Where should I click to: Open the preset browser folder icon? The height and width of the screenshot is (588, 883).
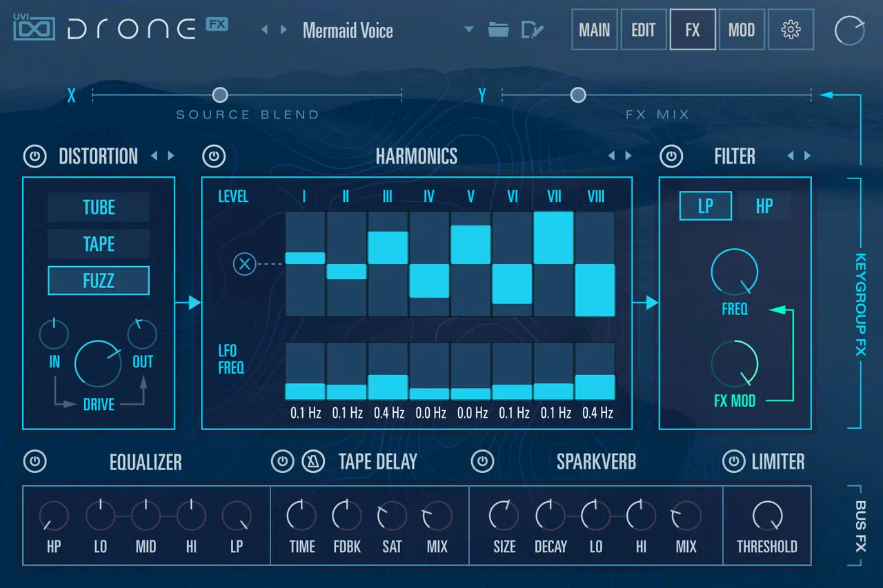tap(498, 30)
